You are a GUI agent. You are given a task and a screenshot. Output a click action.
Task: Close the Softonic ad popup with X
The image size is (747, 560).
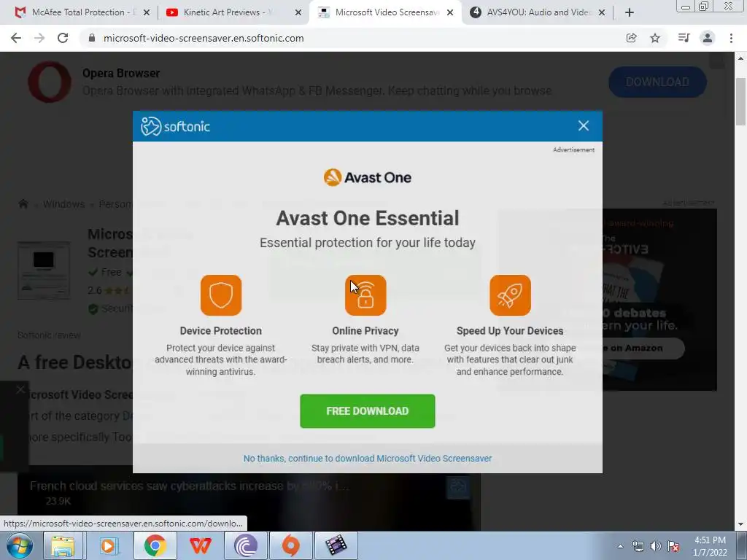[584, 125]
